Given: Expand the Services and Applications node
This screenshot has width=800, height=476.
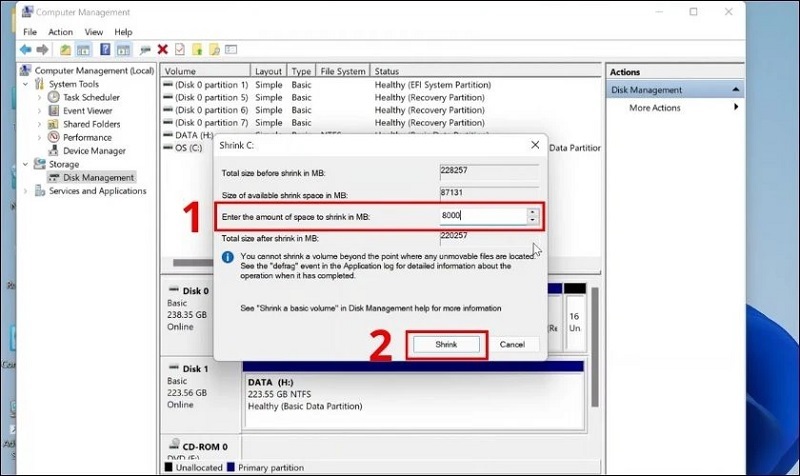Looking at the screenshot, I should click(x=27, y=191).
